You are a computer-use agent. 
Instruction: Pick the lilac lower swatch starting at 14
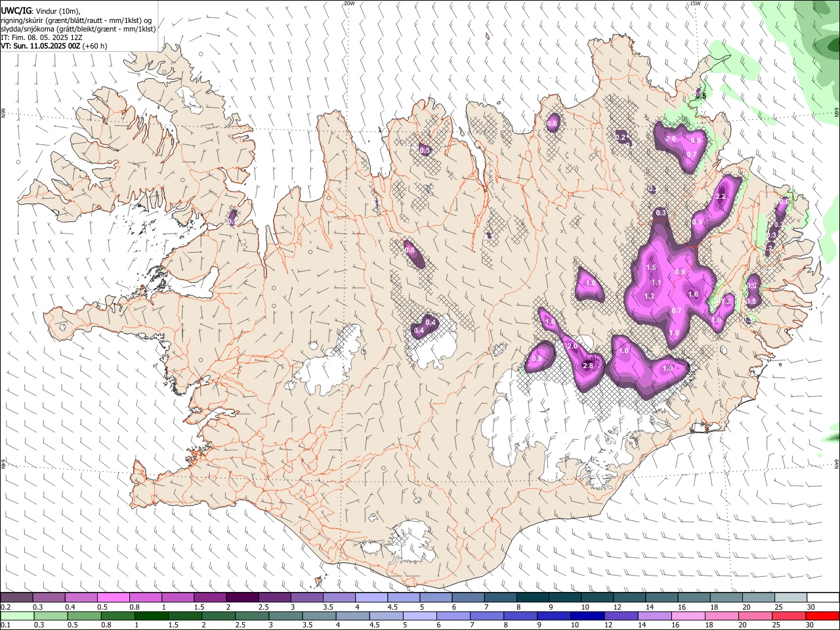click(654, 616)
